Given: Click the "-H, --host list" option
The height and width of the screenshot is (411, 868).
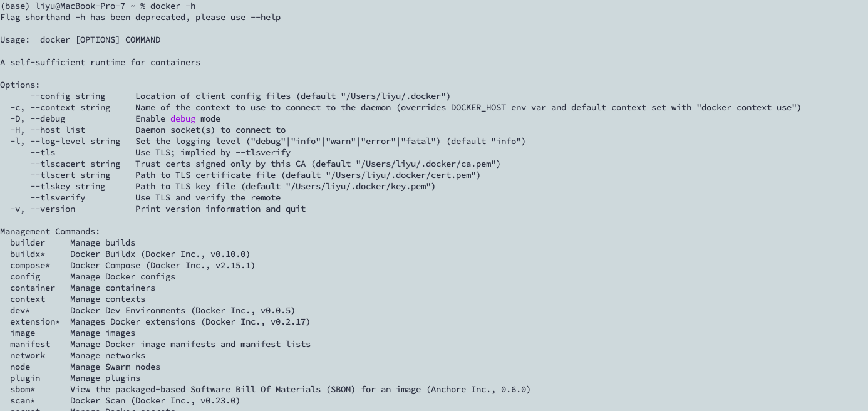Looking at the screenshot, I should [48, 130].
